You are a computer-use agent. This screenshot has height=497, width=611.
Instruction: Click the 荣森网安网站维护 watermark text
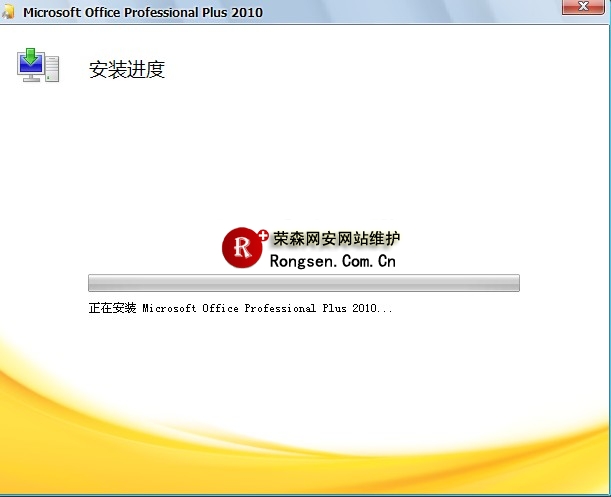[x=337, y=240]
